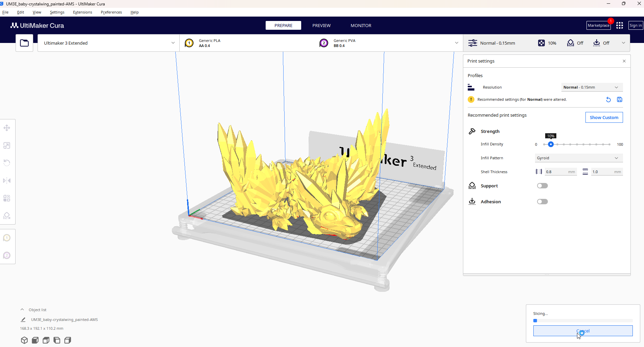Select the Scale tool
Image resolution: width=644 pixels, height=347 pixels.
click(x=7, y=145)
